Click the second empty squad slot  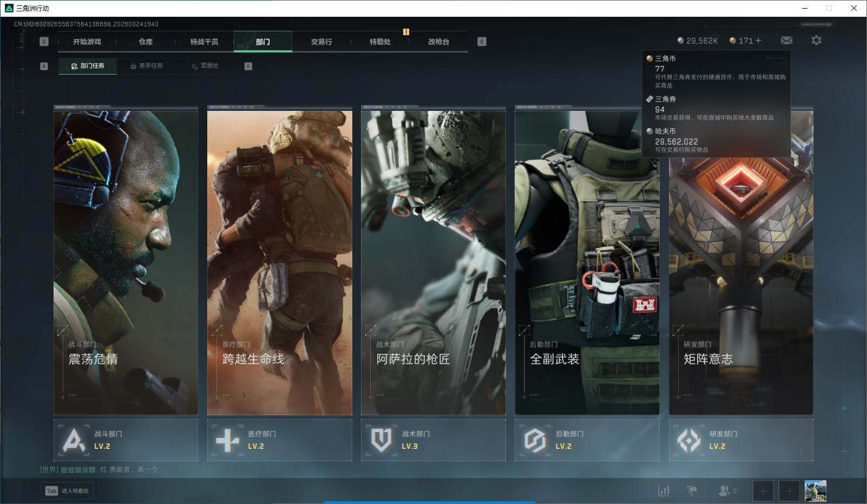pyautogui.click(x=789, y=490)
